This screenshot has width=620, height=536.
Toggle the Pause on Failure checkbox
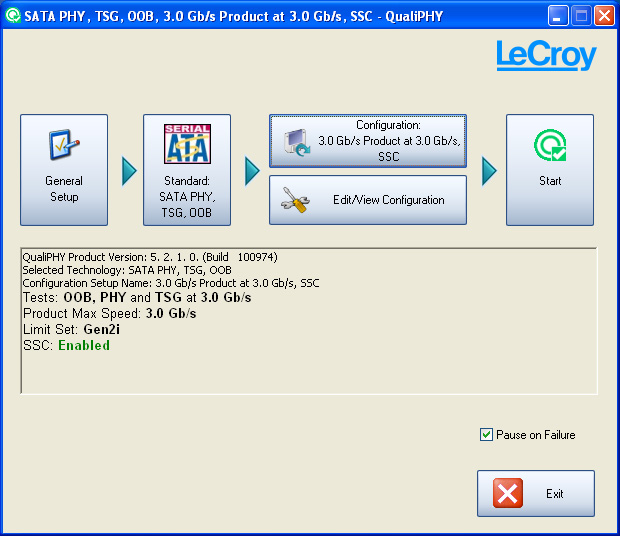[487, 435]
